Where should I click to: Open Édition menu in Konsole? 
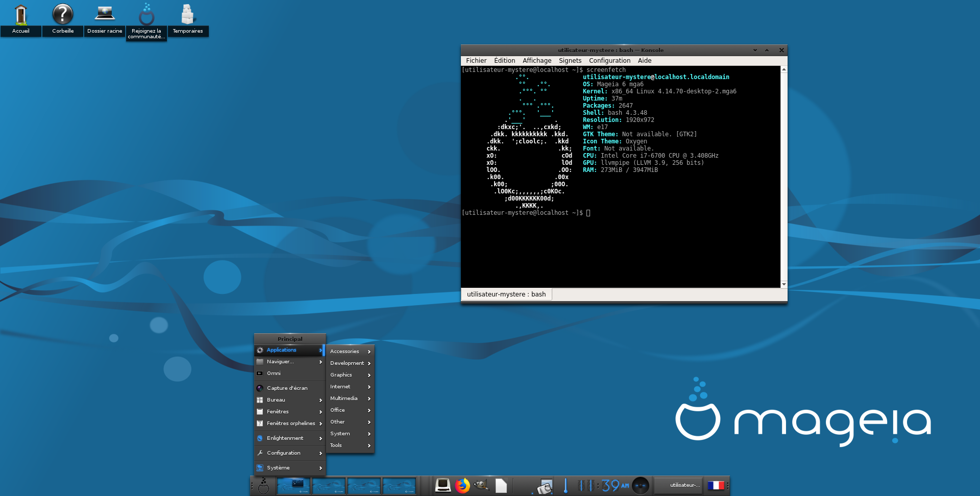click(x=504, y=60)
